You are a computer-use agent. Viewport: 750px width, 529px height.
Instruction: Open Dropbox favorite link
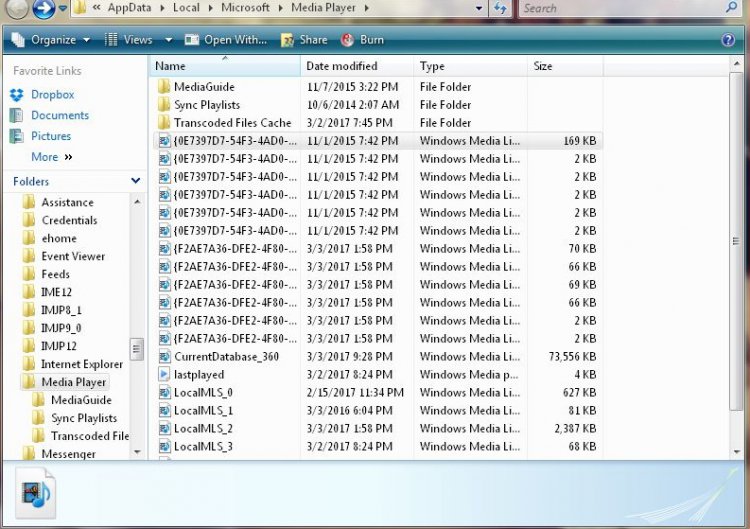(x=52, y=95)
